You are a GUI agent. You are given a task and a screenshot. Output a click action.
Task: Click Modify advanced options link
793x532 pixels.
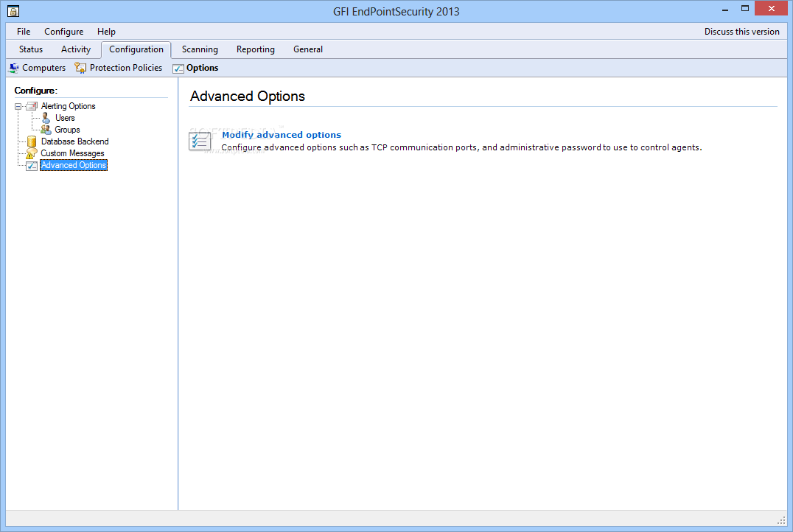[x=282, y=135]
